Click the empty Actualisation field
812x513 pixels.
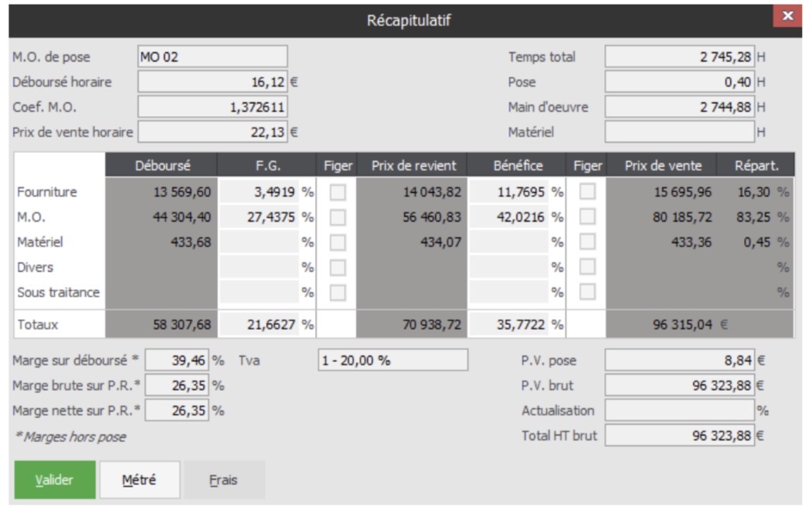pyautogui.click(x=679, y=410)
